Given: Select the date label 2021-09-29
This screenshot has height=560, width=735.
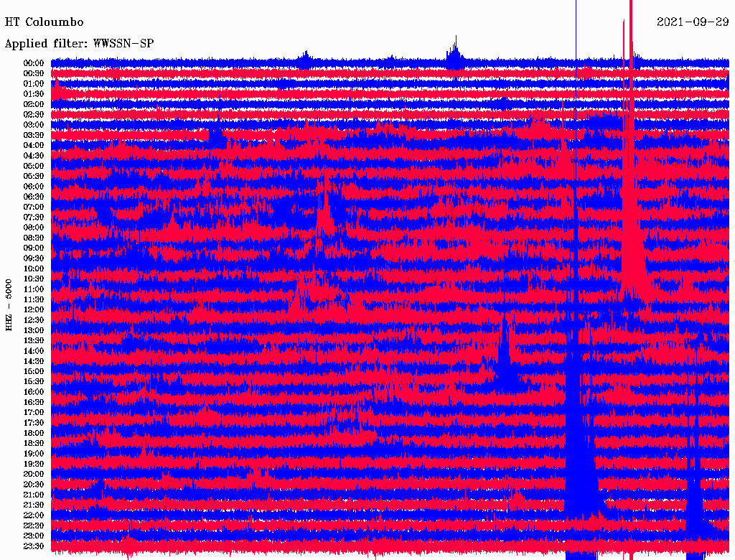Looking at the screenshot, I should tap(693, 22).
